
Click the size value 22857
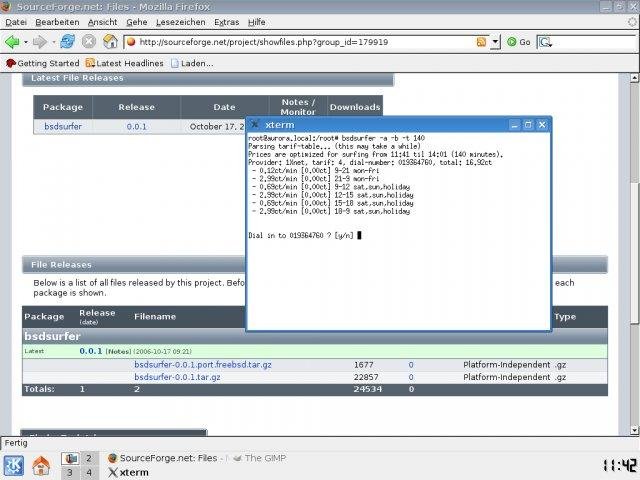(x=366, y=377)
